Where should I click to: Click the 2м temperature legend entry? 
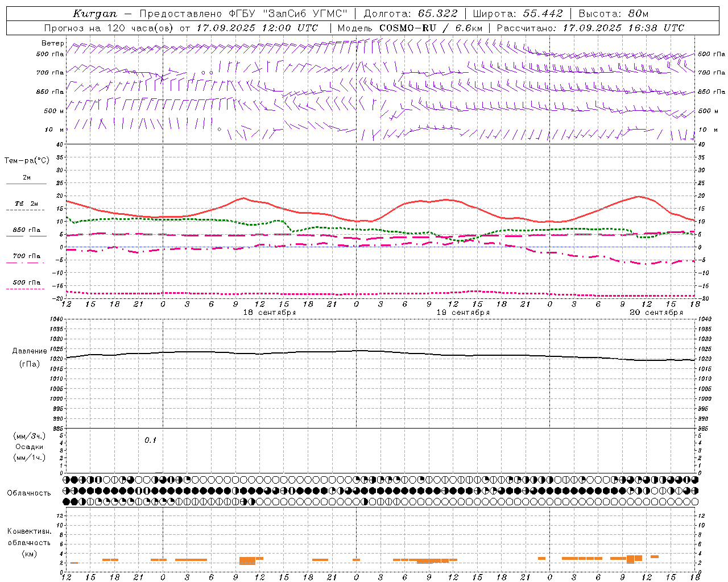[27, 178]
